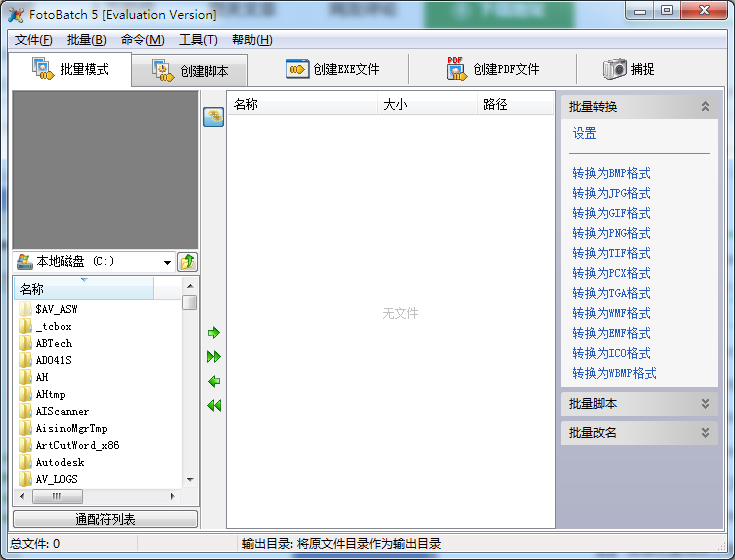Click 转换为GIF格式 link
735x560 pixels.
[x=611, y=213]
